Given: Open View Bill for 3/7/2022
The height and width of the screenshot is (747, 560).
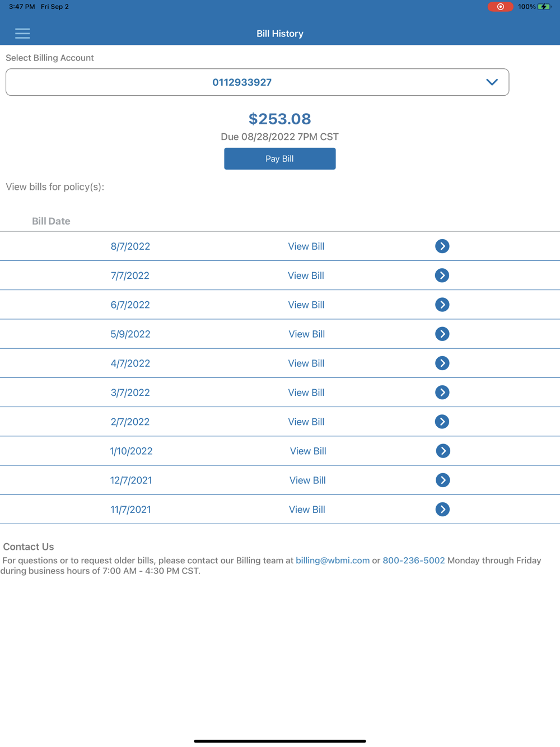Looking at the screenshot, I should [306, 393].
